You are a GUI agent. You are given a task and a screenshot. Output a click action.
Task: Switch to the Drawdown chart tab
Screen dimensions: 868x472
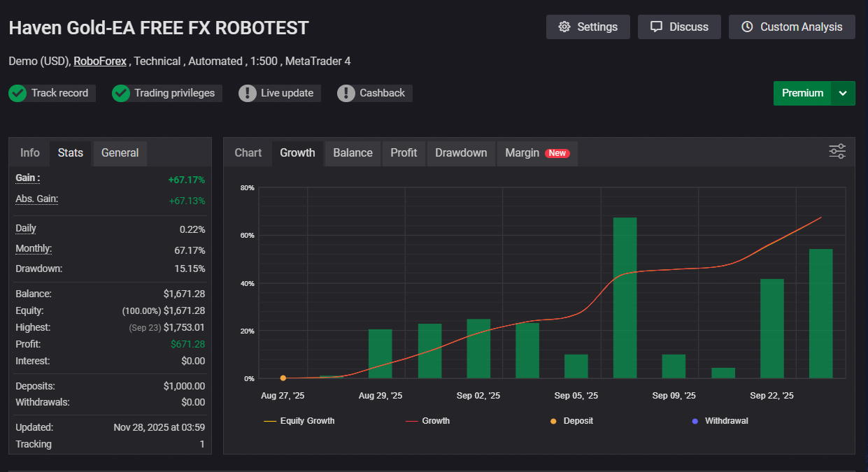coord(461,152)
